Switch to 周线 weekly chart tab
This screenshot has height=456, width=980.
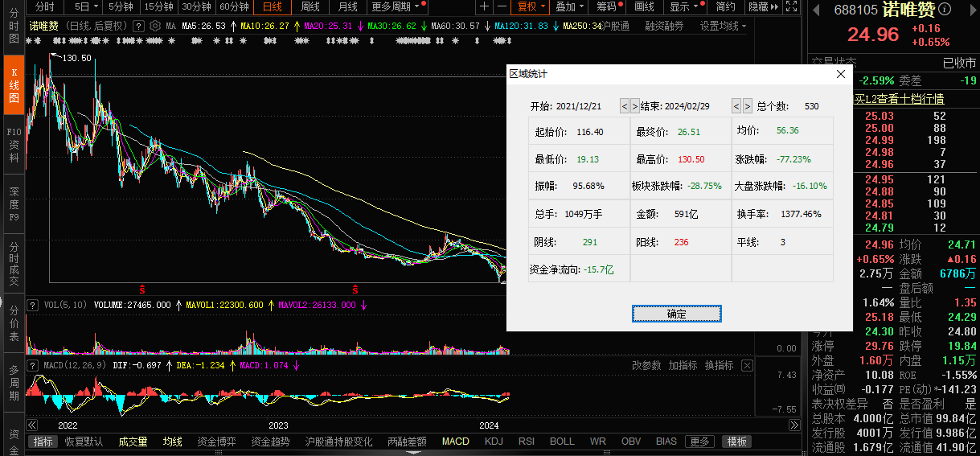(310, 7)
